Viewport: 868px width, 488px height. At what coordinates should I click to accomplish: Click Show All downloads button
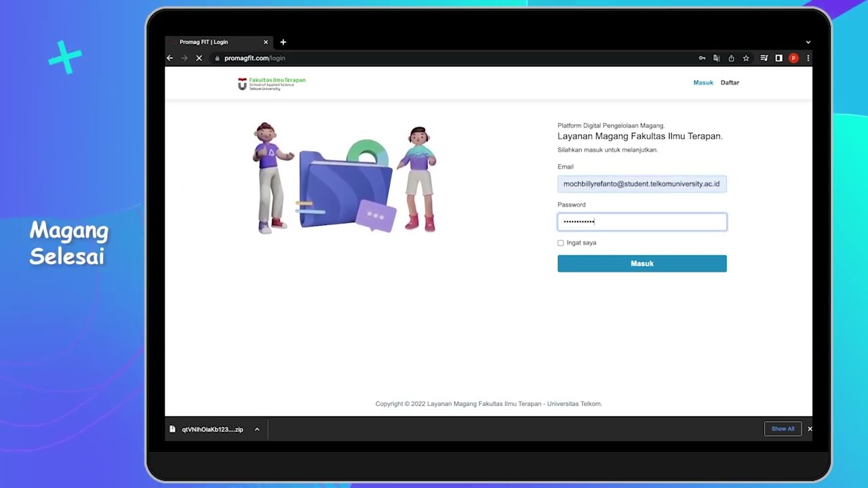pyautogui.click(x=783, y=429)
